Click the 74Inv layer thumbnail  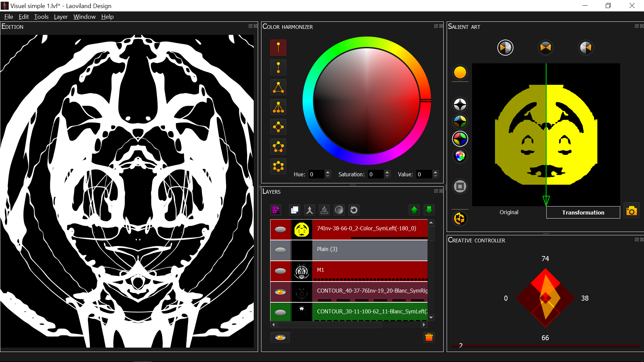(x=302, y=230)
